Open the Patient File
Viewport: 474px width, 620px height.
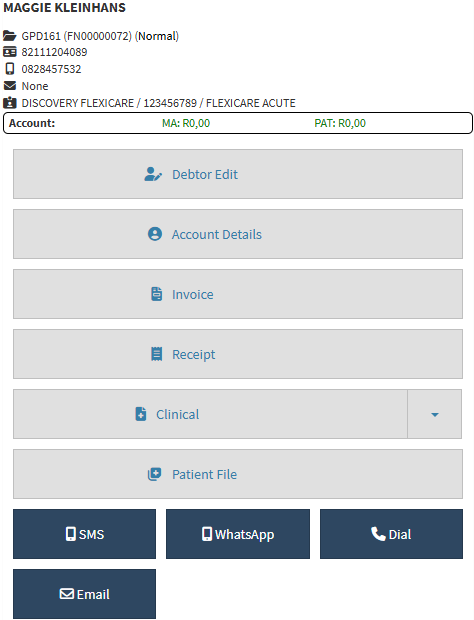click(x=238, y=474)
